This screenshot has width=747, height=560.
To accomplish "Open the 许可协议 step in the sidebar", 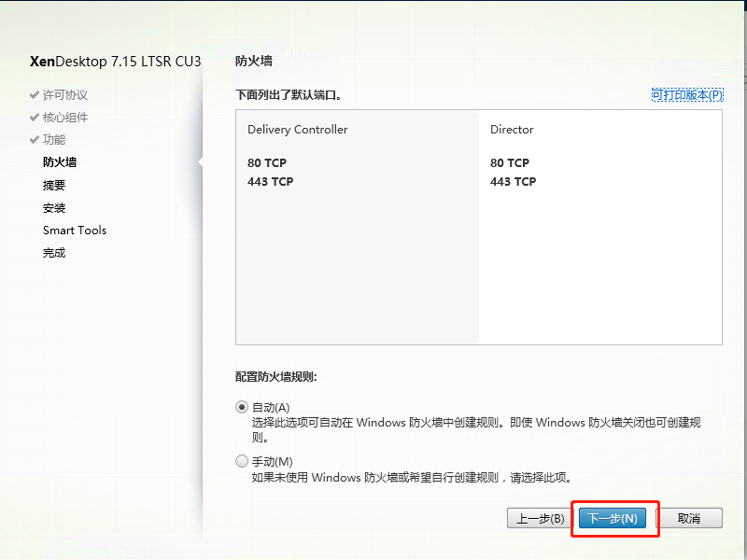I will pos(65,95).
